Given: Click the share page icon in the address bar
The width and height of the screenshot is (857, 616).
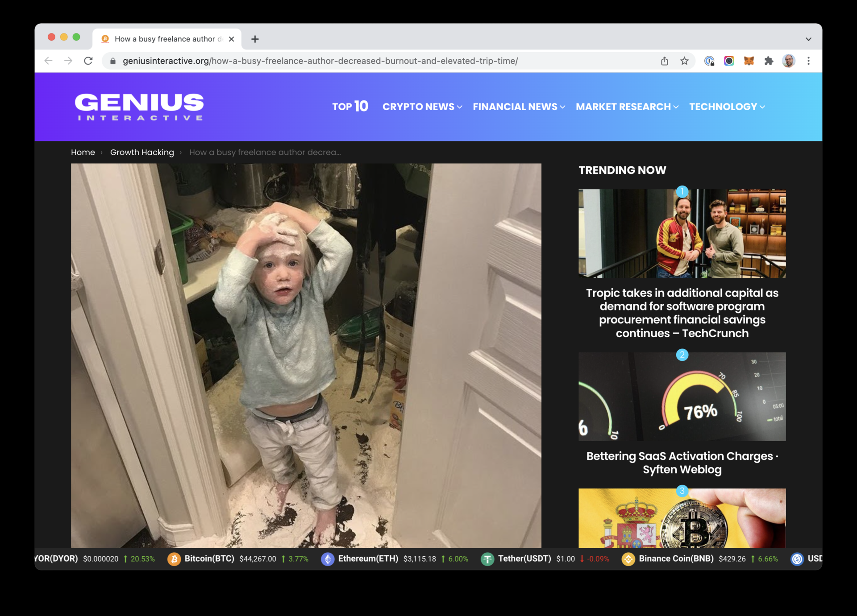Looking at the screenshot, I should [664, 61].
